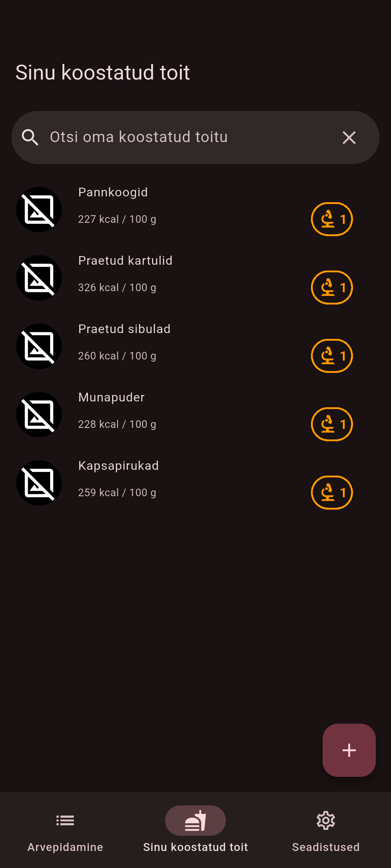Tap the Praetud kartulid no-image thumbnail
The width and height of the screenshot is (391, 868).
(39, 278)
